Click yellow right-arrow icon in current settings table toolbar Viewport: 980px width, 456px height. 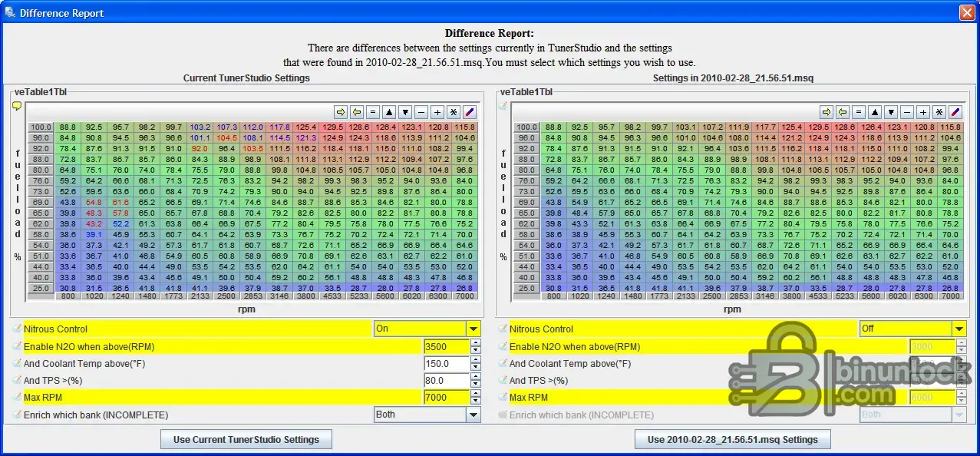point(341,111)
